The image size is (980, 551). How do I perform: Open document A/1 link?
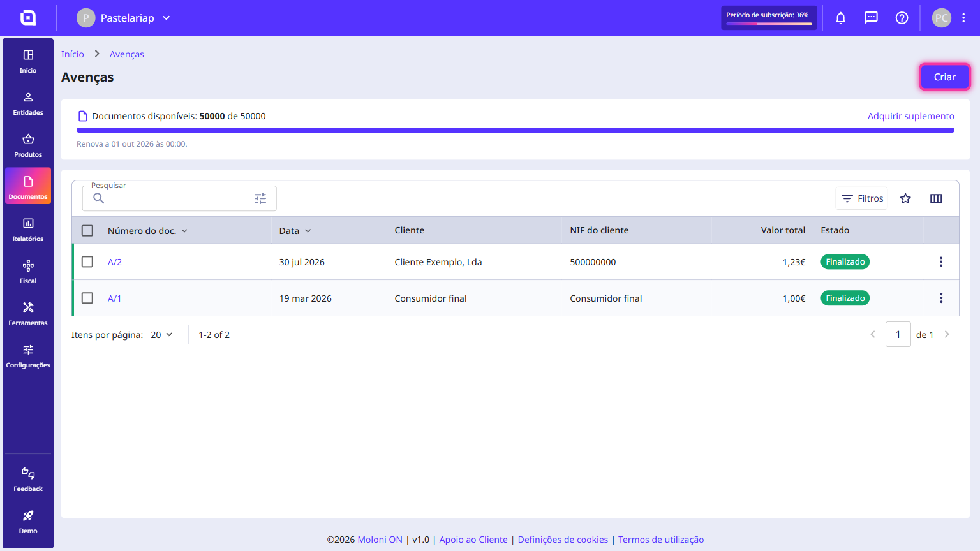114,298
